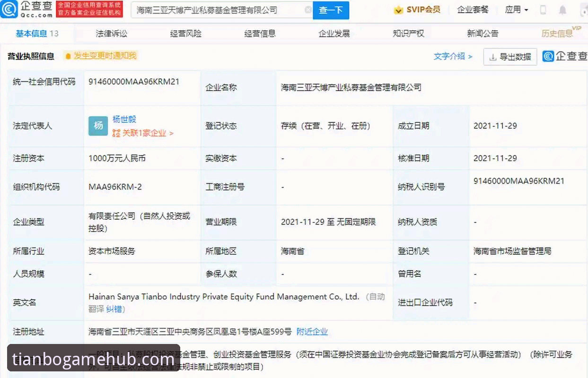Open the 企业发展 tab

click(x=334, y=34)
